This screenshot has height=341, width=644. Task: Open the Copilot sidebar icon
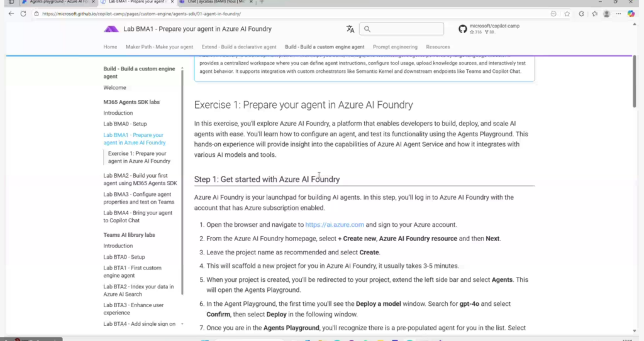(x=631, y=14)
